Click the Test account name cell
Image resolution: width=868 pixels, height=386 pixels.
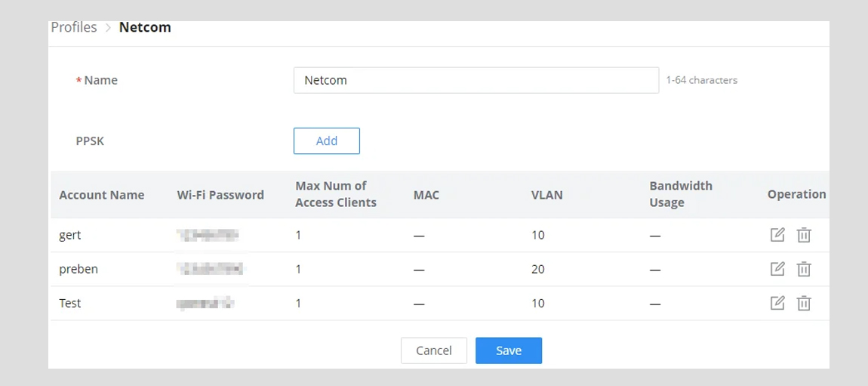(70, 303)
